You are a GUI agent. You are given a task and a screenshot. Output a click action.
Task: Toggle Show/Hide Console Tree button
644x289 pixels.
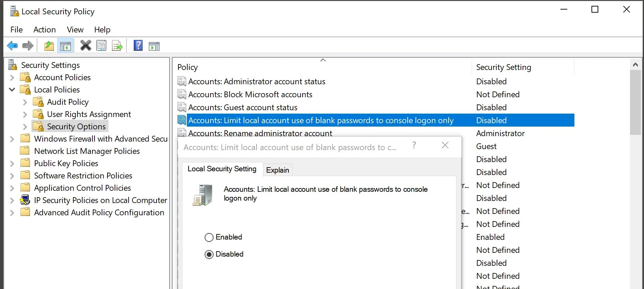click(x=65, y=46)
